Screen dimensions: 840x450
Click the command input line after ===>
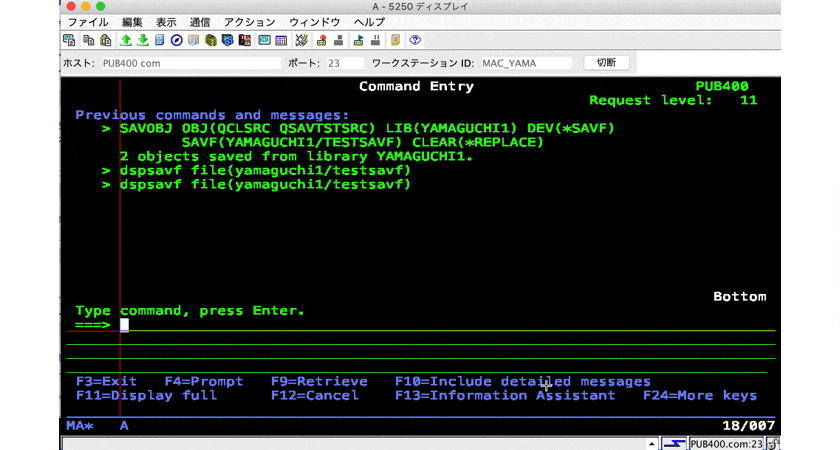[447, 325]
